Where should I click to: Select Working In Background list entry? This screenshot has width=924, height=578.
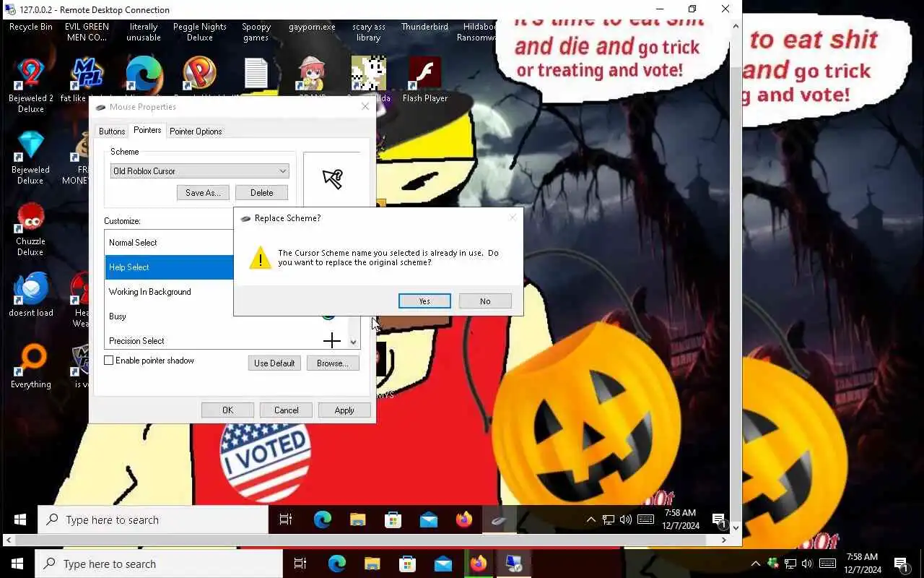pyautogui.click(x=170, y=292)
